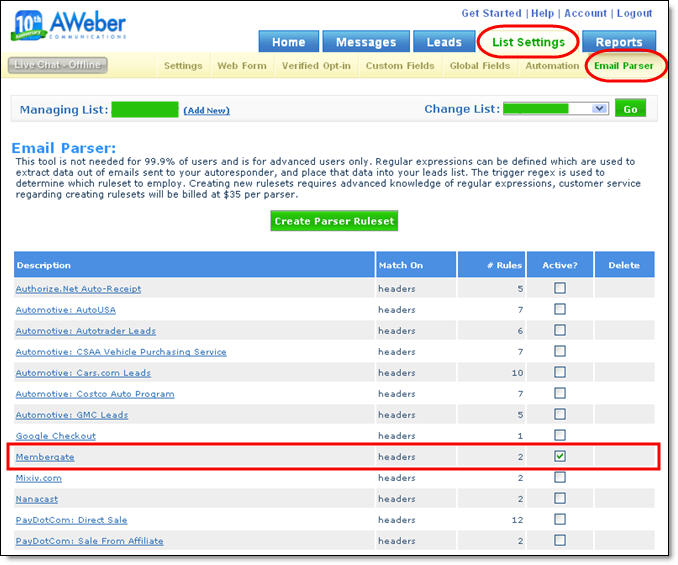
Task: Go to the Reports tab
Action: click(619, 42)
